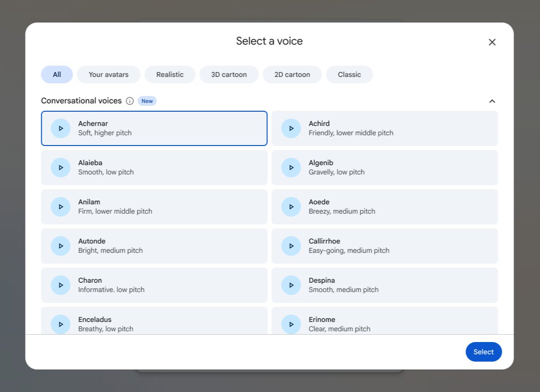Click 'Smooth, low pitch' description

pos(106,172)
